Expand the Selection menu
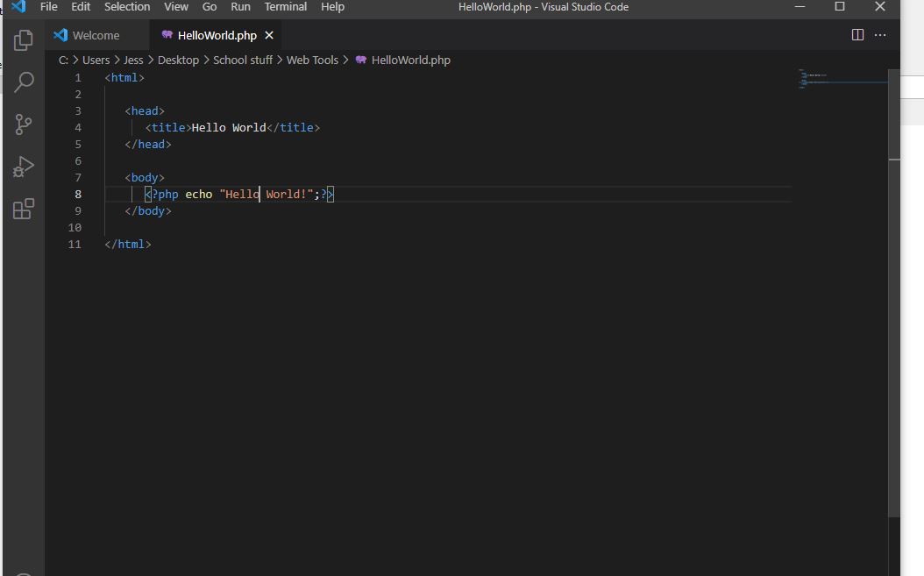924x576 pixels. tap(127, 7)
